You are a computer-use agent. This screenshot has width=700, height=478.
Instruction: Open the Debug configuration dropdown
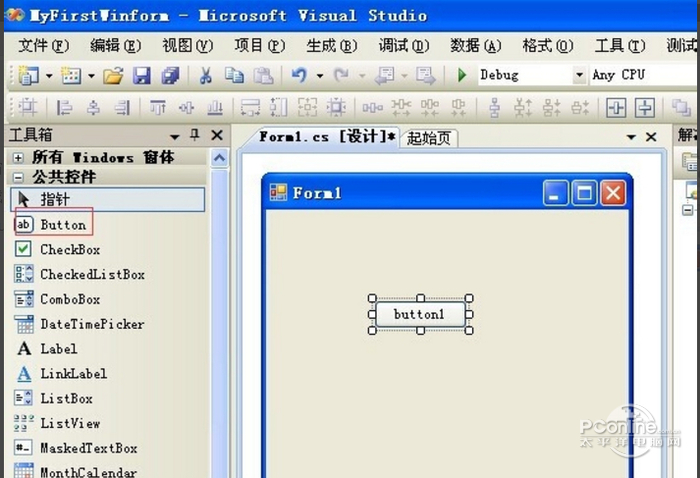(x=579, y=75)
